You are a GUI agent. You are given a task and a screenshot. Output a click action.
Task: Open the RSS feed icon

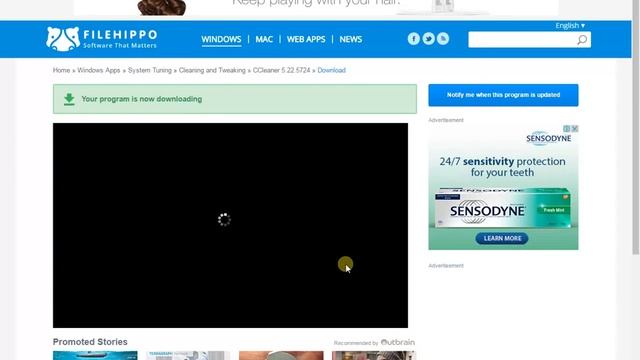point(443,39)
